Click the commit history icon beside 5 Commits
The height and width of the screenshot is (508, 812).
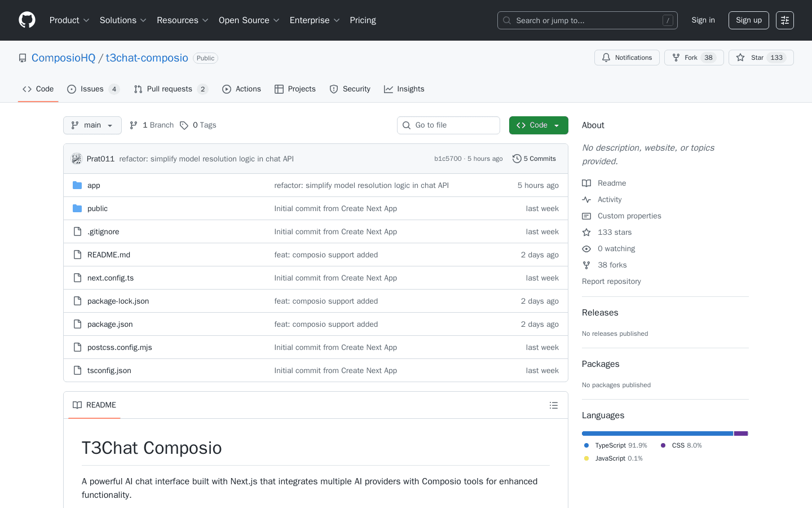(x=517, y=159)
